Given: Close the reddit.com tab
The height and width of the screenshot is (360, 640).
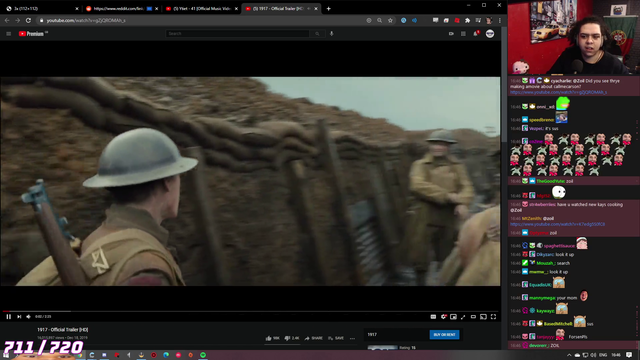Looking at the screenshot, I should [157, 9].
